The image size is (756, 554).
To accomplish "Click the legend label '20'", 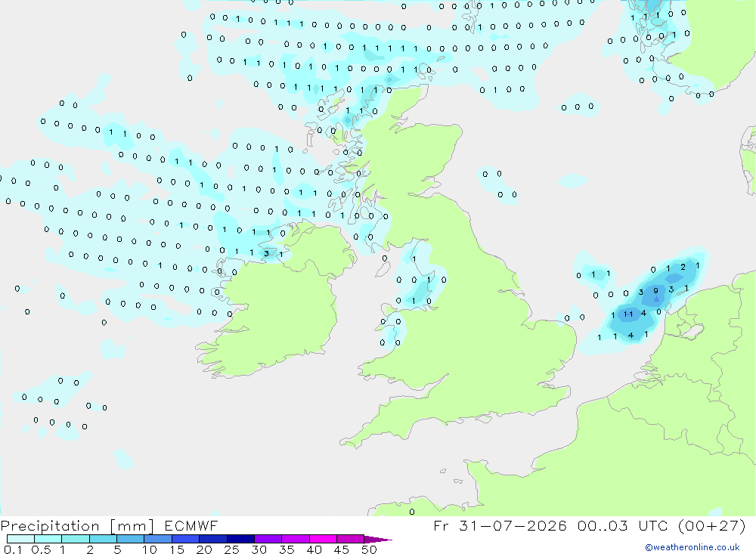I will coord(204,549).
